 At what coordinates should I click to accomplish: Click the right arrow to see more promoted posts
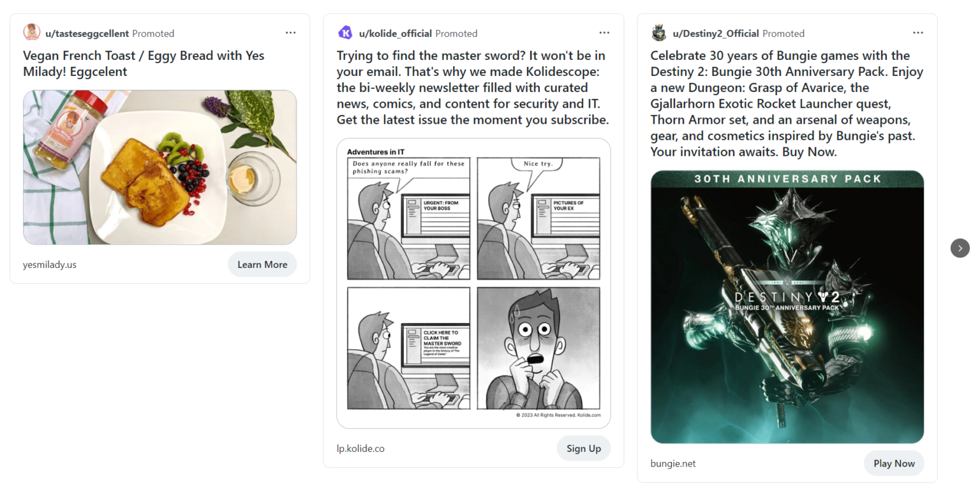coord(960,248)
